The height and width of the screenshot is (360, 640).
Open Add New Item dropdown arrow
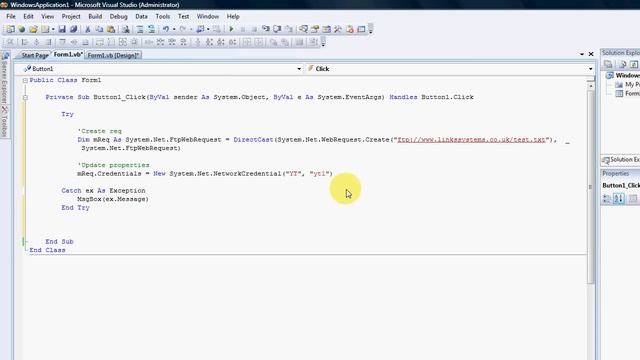coord(53,29)
